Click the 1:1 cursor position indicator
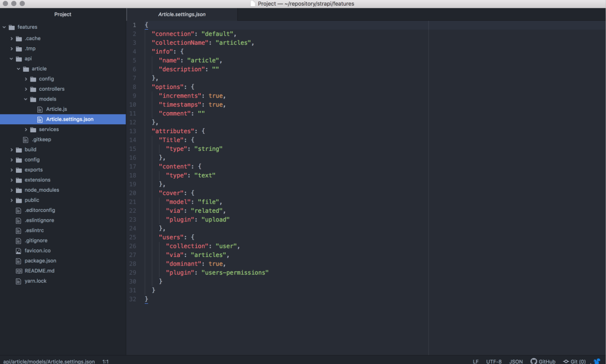 tap(105, 361)
